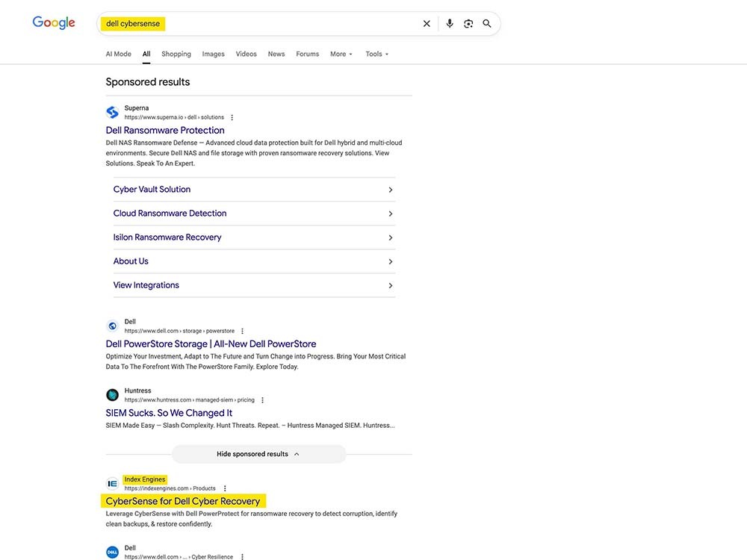Click the huntress.com managed-siem pricing URL

[x=189, y=400]
